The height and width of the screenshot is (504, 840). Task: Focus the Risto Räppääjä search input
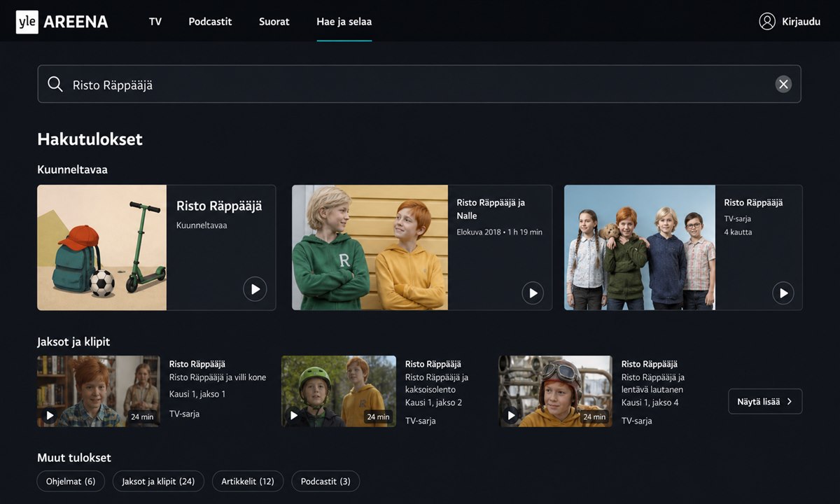(419, 85)
